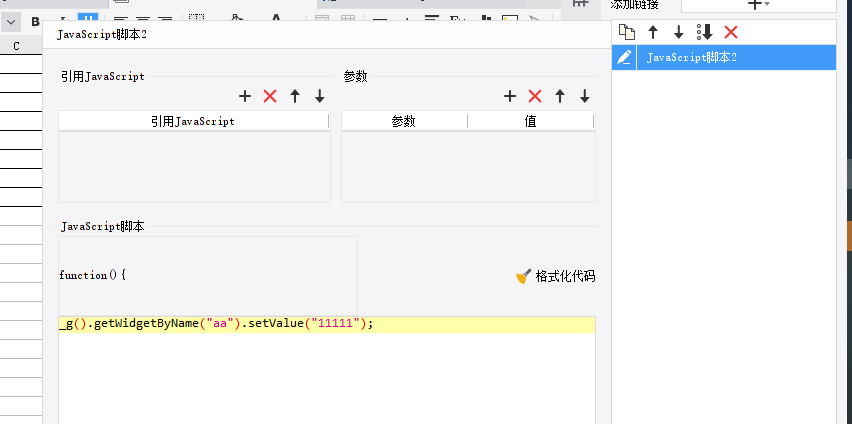Move the parameter up

pos(560,96)
